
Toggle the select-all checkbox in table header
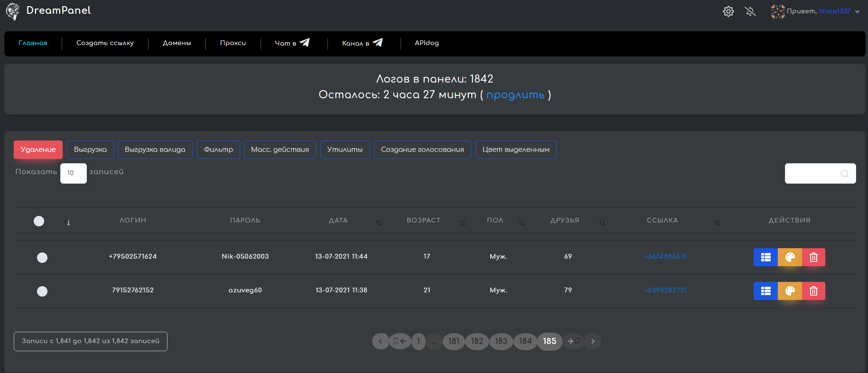click(39, 221)
